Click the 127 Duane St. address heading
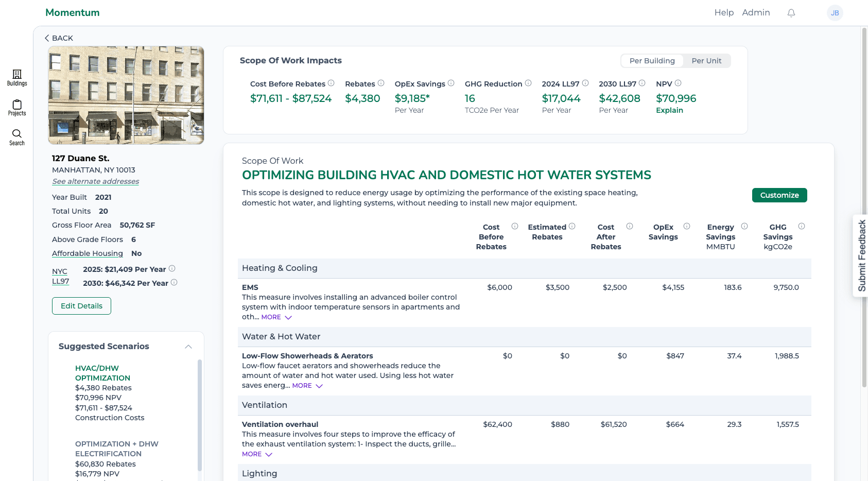868x481 pixels. pyautogui.click(x=81, y=158)
